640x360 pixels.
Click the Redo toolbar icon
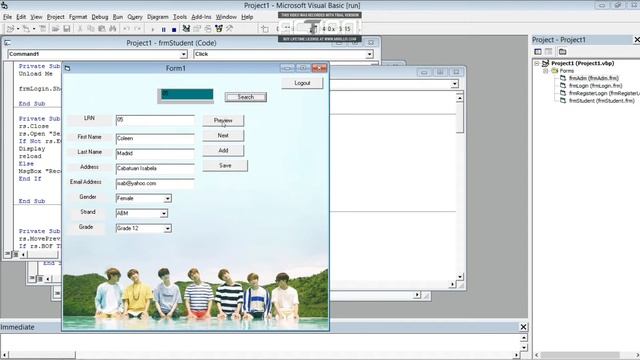138,29
